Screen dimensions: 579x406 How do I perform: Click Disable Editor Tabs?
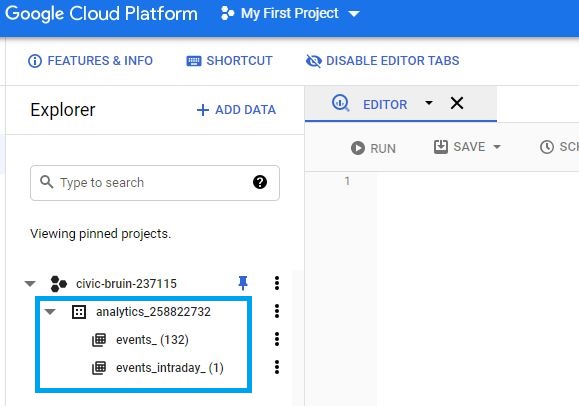coord(383,61)
